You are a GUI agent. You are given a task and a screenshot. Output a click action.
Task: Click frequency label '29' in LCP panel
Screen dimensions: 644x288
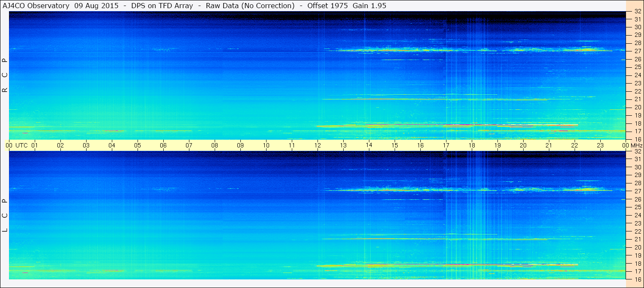[637, 175]
